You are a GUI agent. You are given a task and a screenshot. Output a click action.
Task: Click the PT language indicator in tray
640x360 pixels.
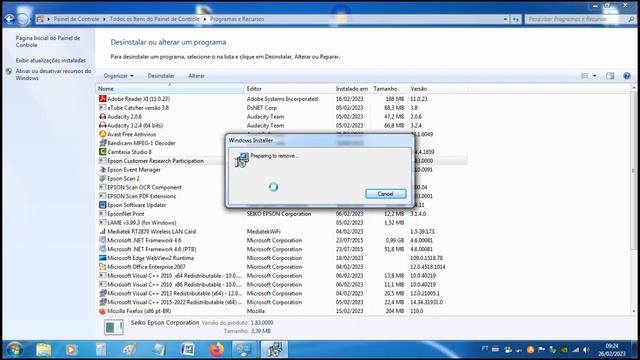[484, 349]
